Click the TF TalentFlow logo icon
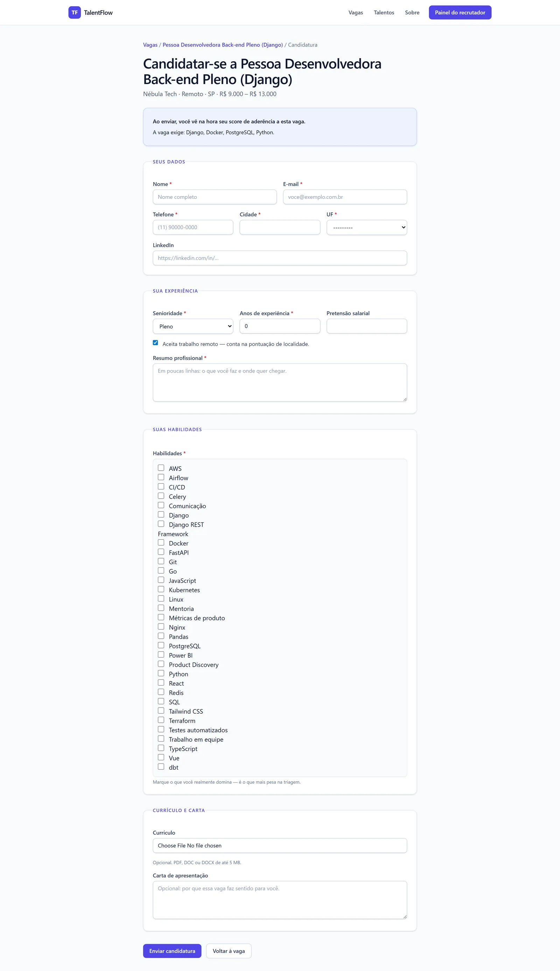This screenshot has height=971, width=560. [x=75, y=12]
